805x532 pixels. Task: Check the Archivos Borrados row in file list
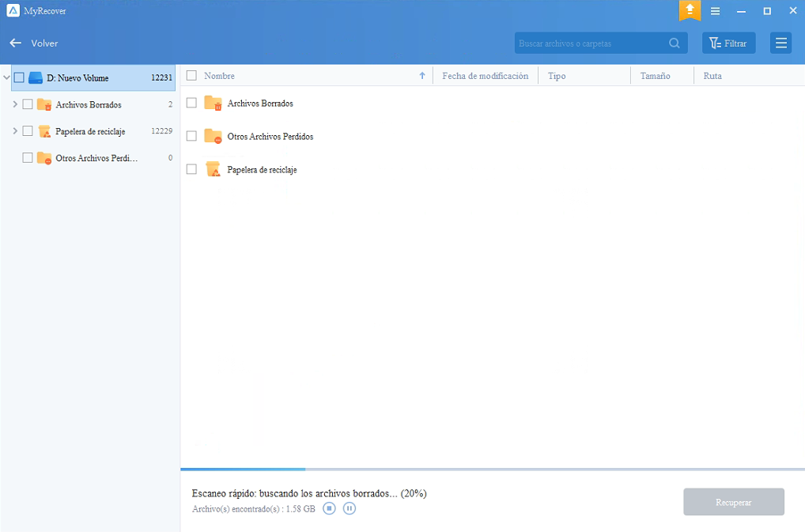click(191, 103)
